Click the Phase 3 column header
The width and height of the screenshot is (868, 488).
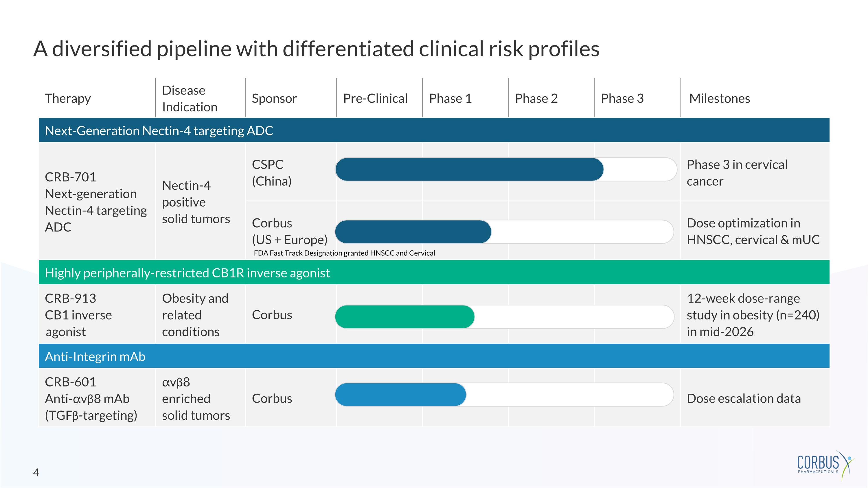pyautogui.click(x=622, y=98)
